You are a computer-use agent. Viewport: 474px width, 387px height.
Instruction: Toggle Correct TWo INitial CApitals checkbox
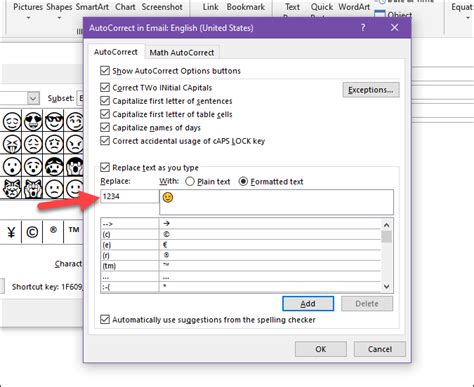click(105, 88)
